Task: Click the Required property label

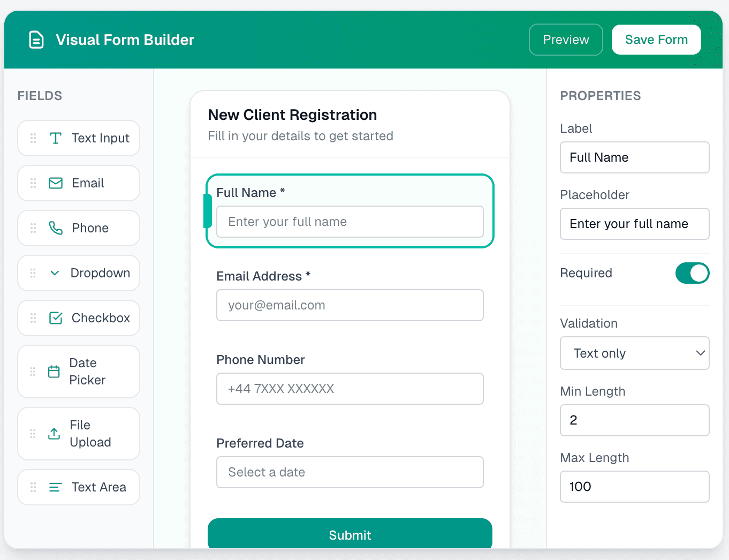Action: (x=586, y=273)
